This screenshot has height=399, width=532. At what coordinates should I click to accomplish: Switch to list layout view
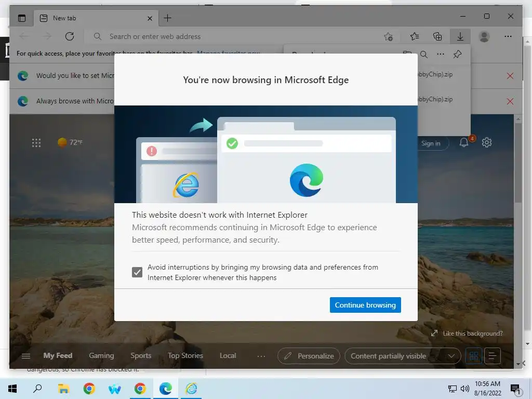pos(493,356)
